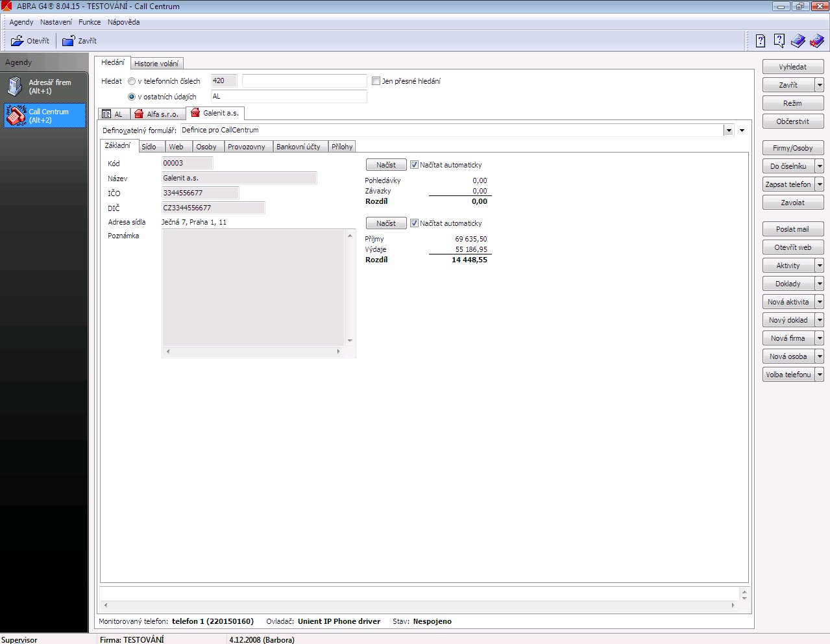The width and height of the screenshot is (830, 644).
Task: Click the Otevřít folder icon in toolbar
Action: 18,41
